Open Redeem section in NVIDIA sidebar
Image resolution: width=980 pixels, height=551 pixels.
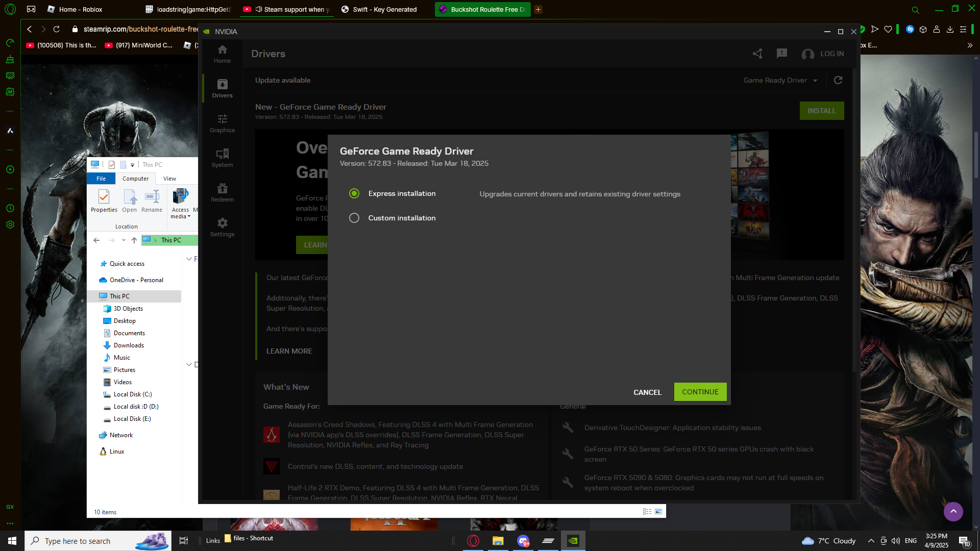pyautogui.click(x=222, y=193)
